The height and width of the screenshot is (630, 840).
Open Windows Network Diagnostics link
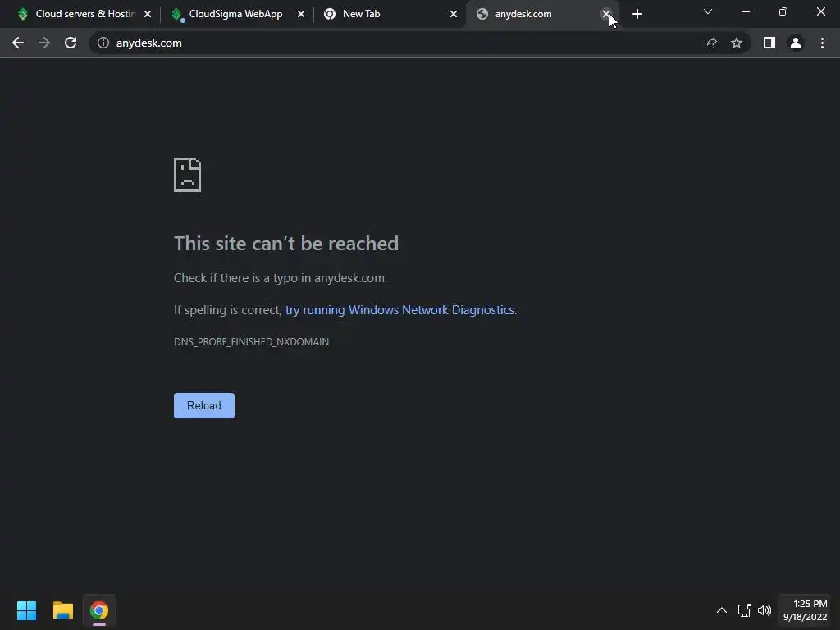[399, 309]
